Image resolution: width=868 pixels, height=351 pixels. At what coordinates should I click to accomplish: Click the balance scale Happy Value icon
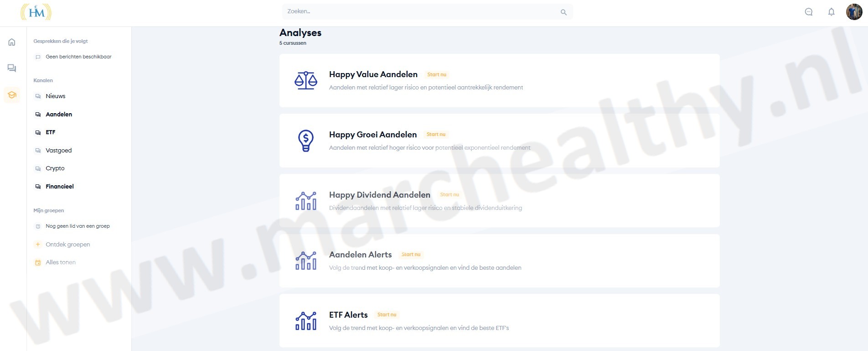pyautogui.click(x=305, y=80)
